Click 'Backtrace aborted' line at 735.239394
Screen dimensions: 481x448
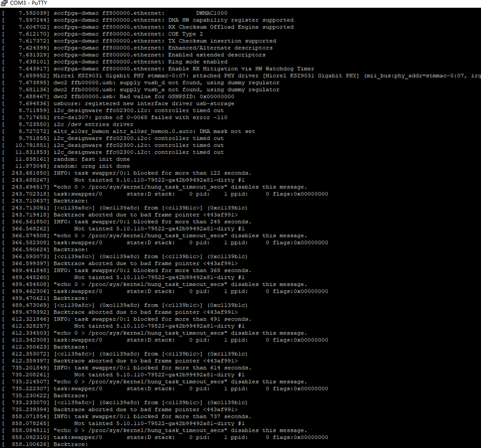pos(120,410)
